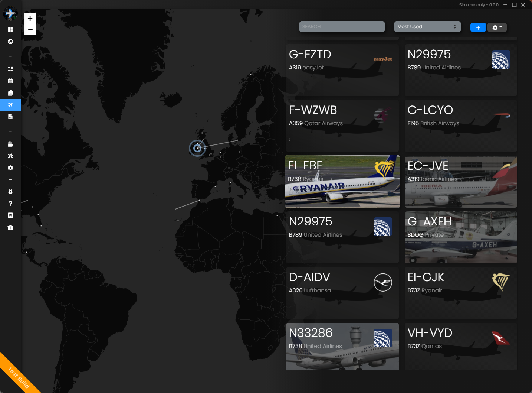Open the bug report icon

10,192
